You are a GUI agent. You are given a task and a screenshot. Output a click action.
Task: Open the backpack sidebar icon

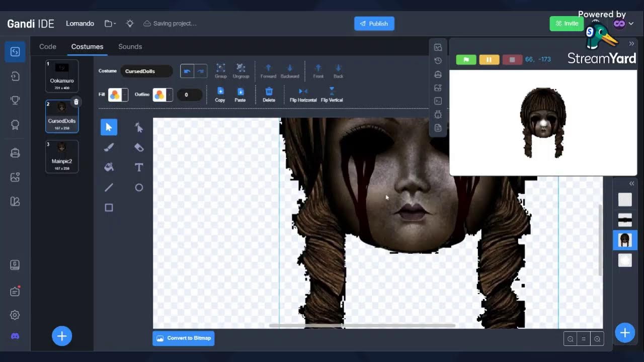[x=15, y=153]
